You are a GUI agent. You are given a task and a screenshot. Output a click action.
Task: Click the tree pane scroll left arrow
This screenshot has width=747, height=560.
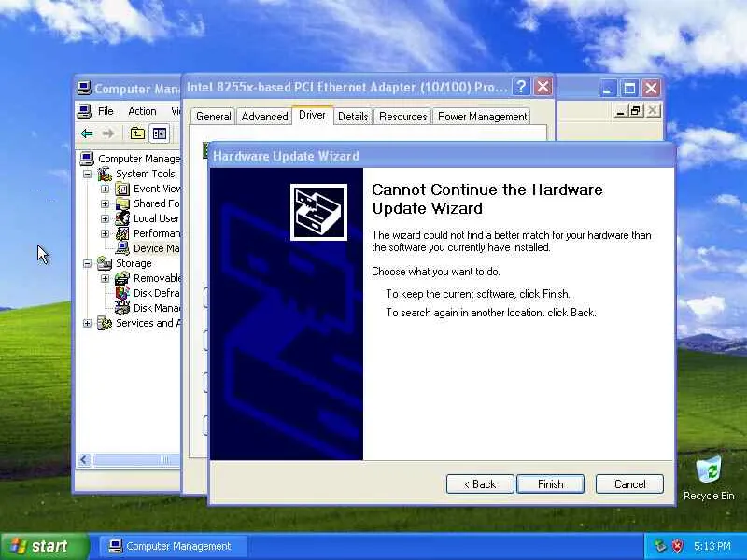click(x=84, y=459)
